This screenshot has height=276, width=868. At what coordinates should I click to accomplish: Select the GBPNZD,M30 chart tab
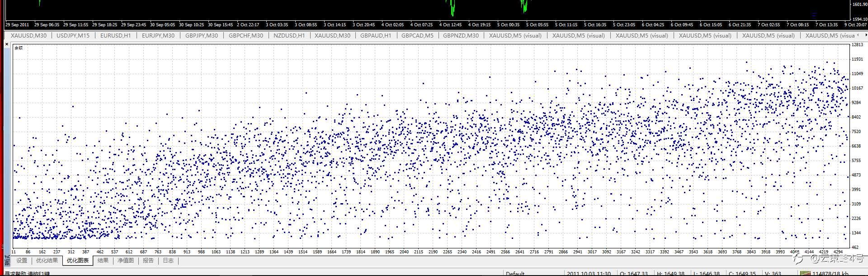461,35
